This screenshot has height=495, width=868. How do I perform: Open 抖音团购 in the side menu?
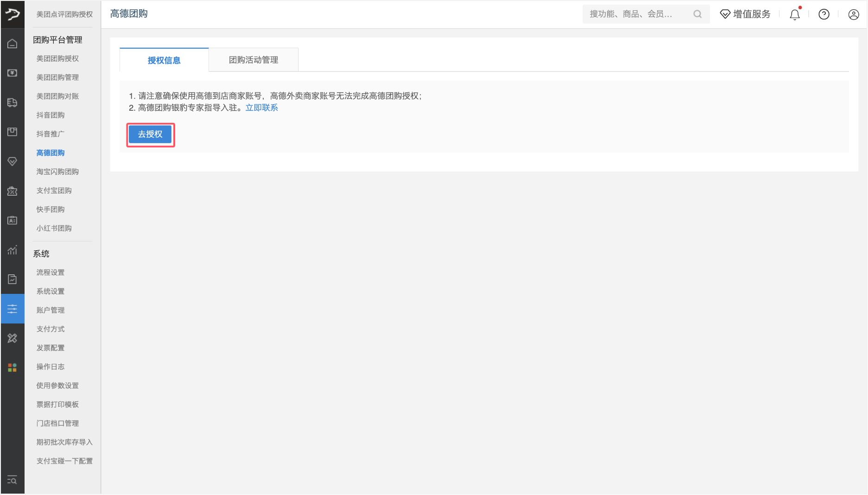51,115
